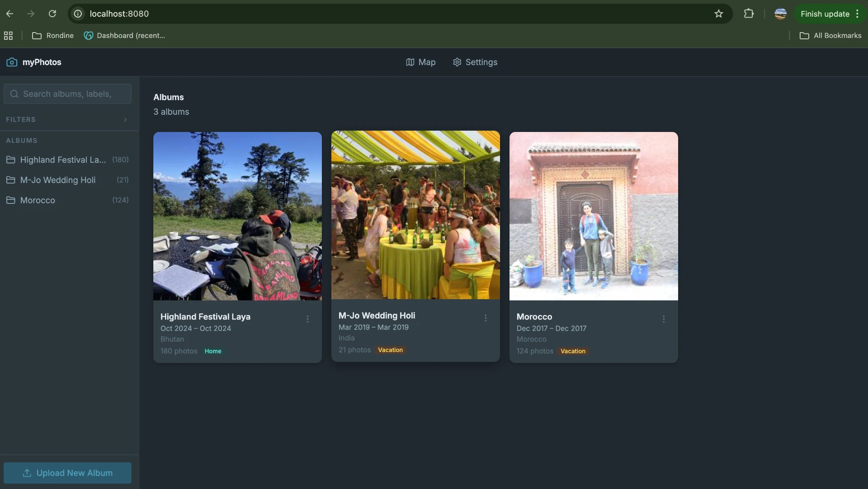Open the Map view
This screenshot has height=489, width=868.
tap(420, 62)
